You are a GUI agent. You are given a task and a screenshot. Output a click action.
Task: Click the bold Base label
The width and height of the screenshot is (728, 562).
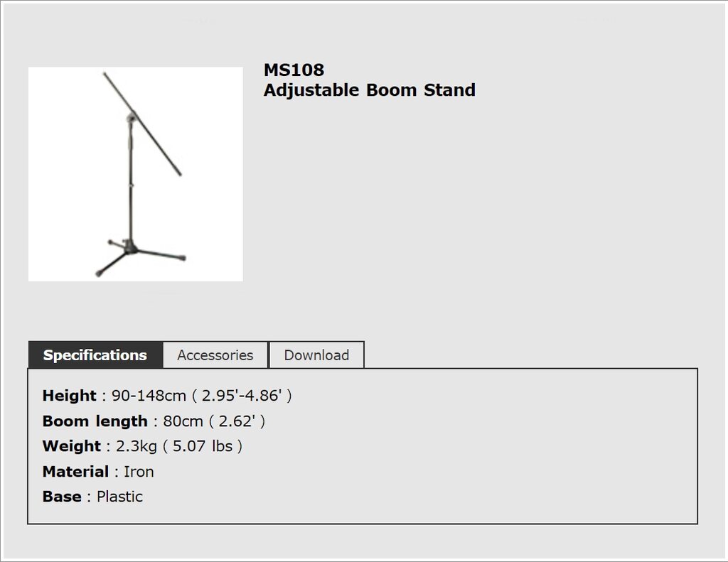click(62, 497)
